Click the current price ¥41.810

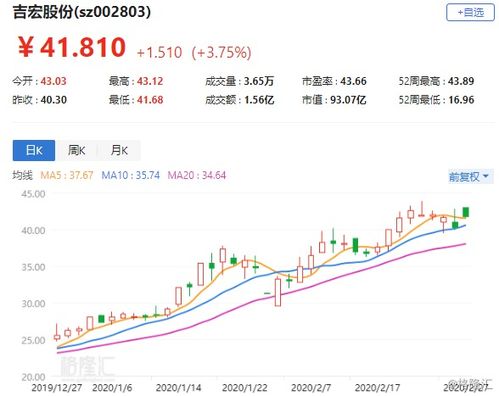72,47
